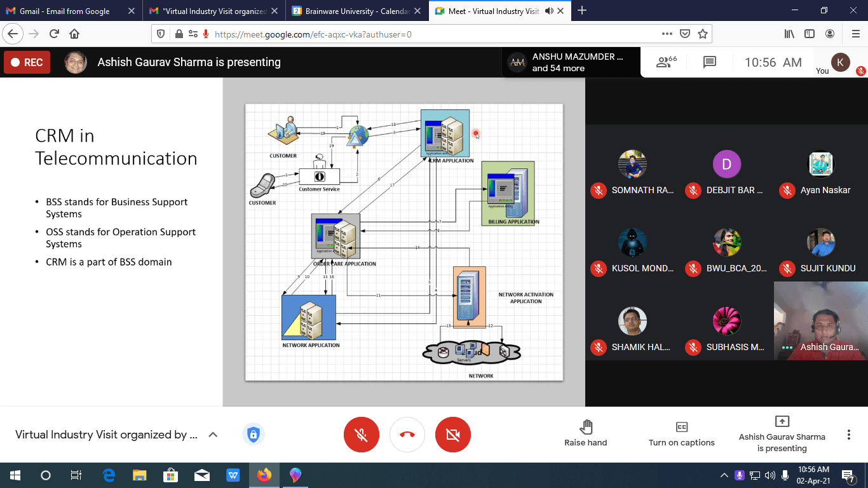Bookmark this page with star icon
868x488 pixels.
702,34
